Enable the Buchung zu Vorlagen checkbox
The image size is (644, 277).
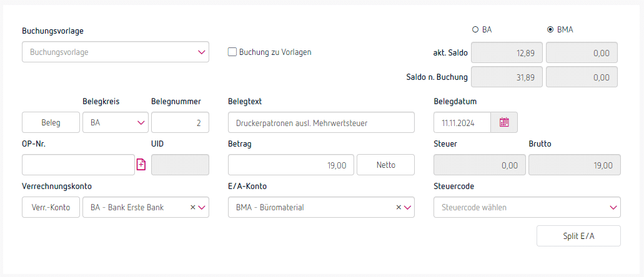(232, 52)
